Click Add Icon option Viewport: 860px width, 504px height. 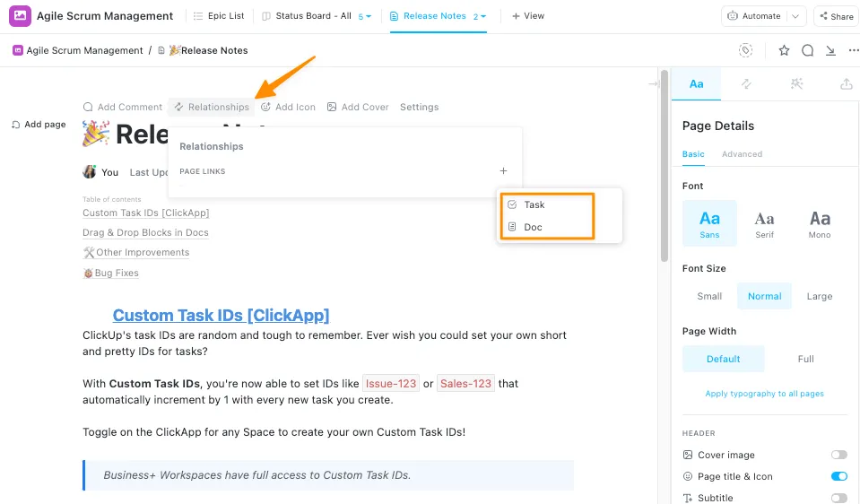click(288, 107)
